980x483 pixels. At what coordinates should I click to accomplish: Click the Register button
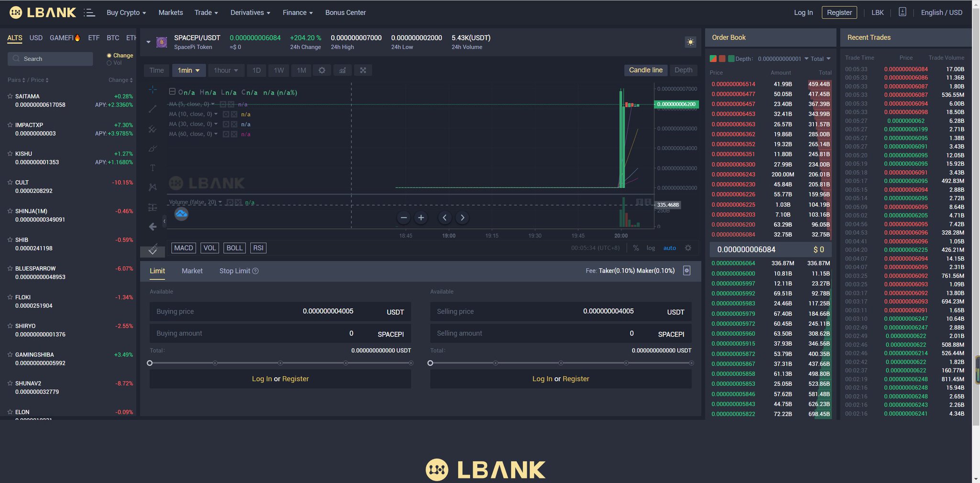[x=839, y=12]
